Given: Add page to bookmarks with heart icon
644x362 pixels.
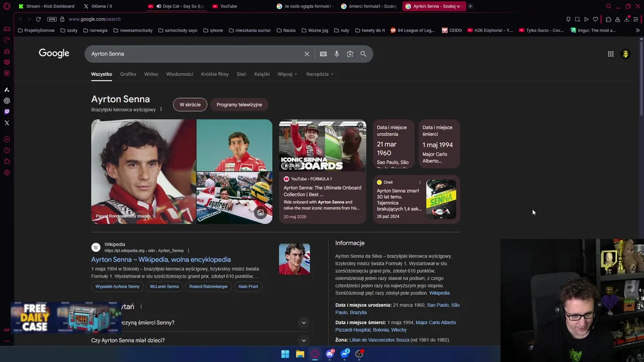Looking at the screenshot, I should point(596,19).
